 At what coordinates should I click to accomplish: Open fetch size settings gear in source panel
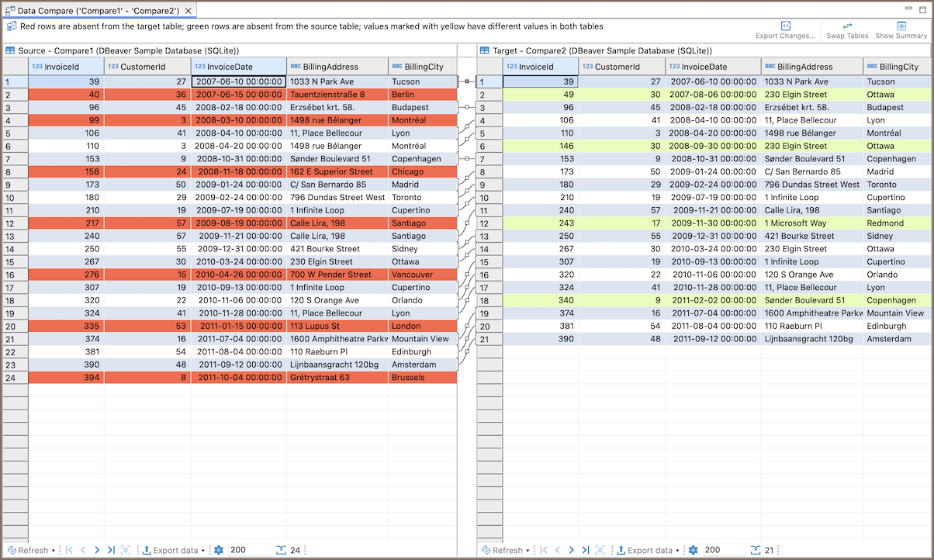[x=219, y=550]
